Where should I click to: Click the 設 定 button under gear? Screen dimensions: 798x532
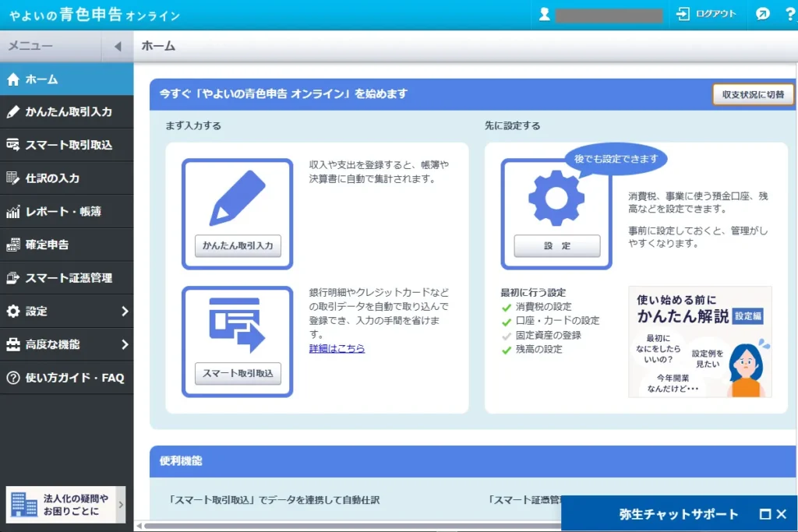pyautogui.click(x=556, y=245)
